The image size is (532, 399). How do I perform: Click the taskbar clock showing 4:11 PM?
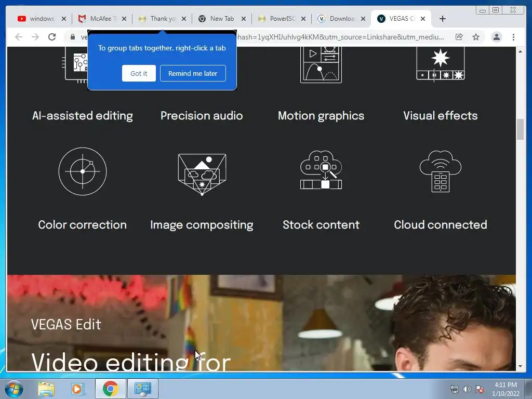506,389
